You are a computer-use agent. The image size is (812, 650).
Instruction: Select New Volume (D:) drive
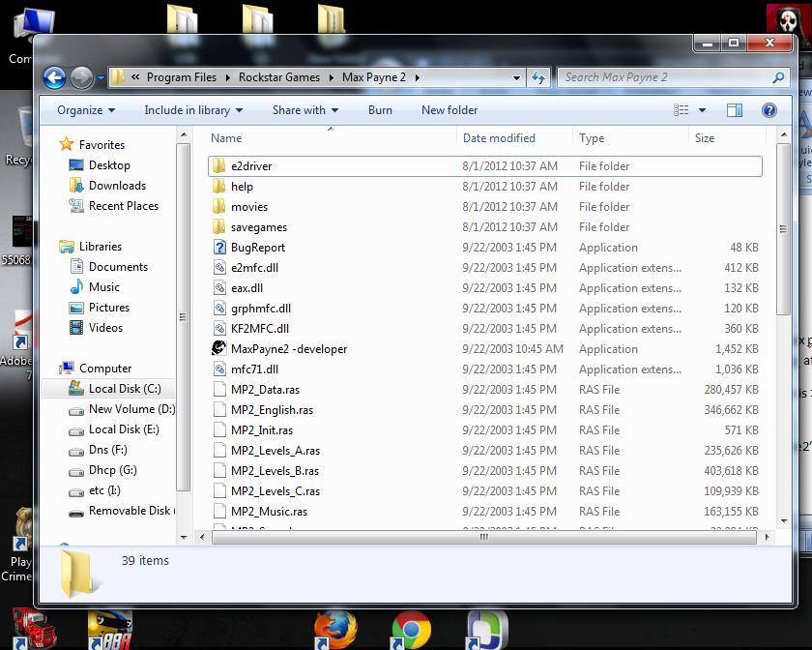(131, 409)
